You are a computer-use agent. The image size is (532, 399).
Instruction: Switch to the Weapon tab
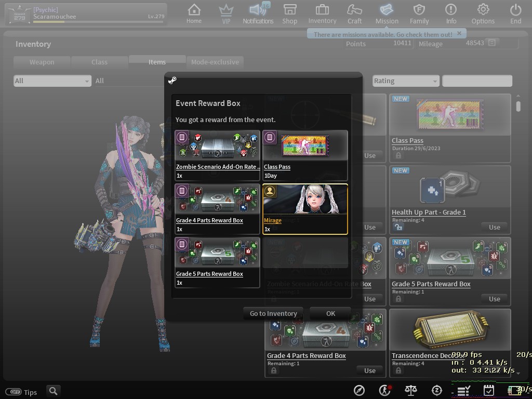point(42,62)
